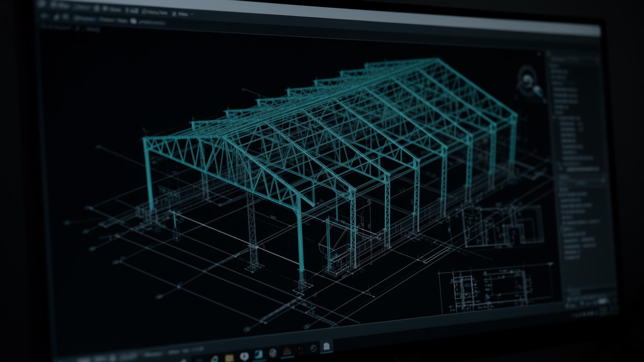The width and height of the screenshot is (644, 362).
Task: Select the boxed detail drawing at bottom right
Action: 496,289
